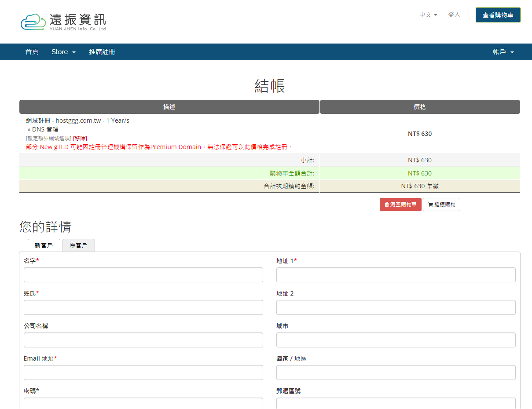This screenshot has width=532, height=409.
Task: Focus the 城市 input field
Action: click(x=396, y=340)
